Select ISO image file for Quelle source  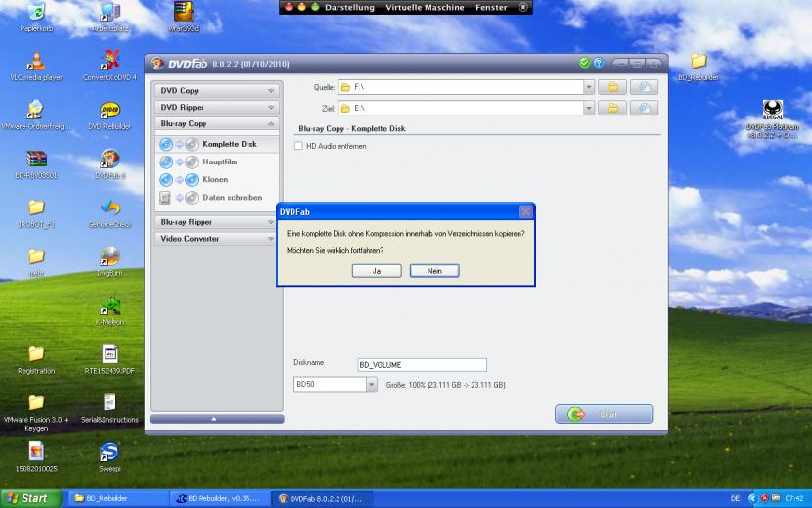click(644, 87)
